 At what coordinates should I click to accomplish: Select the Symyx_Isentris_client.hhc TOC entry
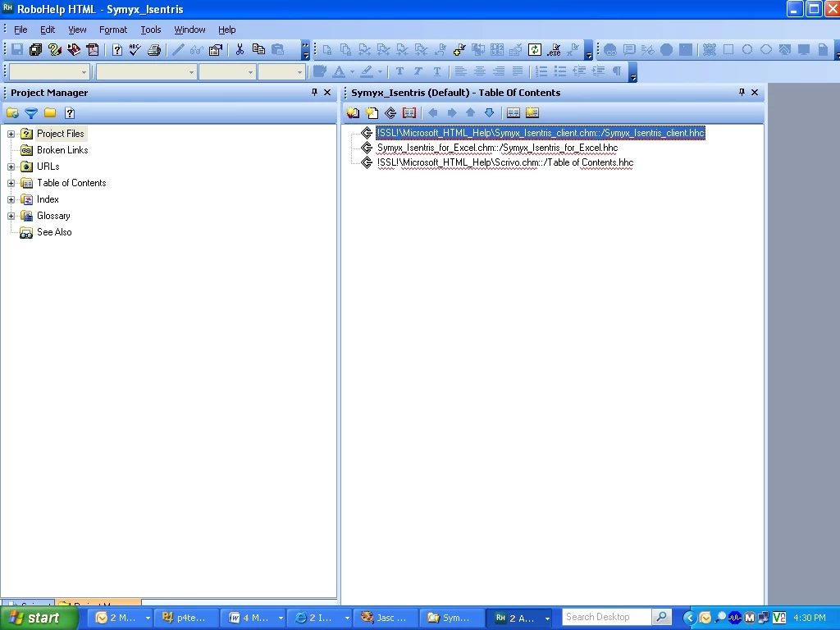541,133
